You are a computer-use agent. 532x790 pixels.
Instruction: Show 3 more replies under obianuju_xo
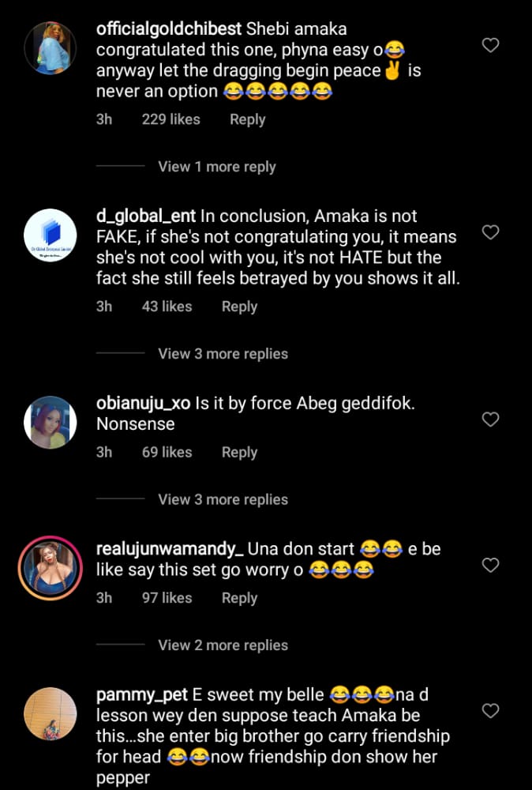[x=223, y=499]
